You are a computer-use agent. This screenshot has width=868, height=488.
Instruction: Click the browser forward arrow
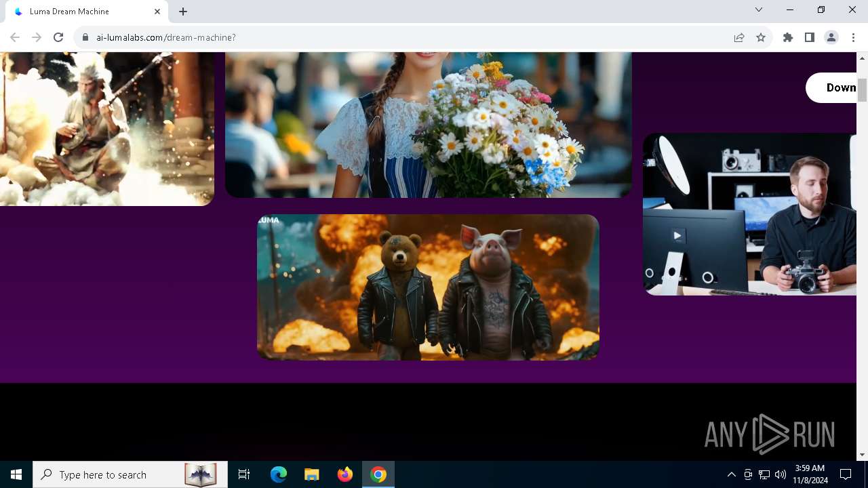pyautogui.click(x=37, y=37)
